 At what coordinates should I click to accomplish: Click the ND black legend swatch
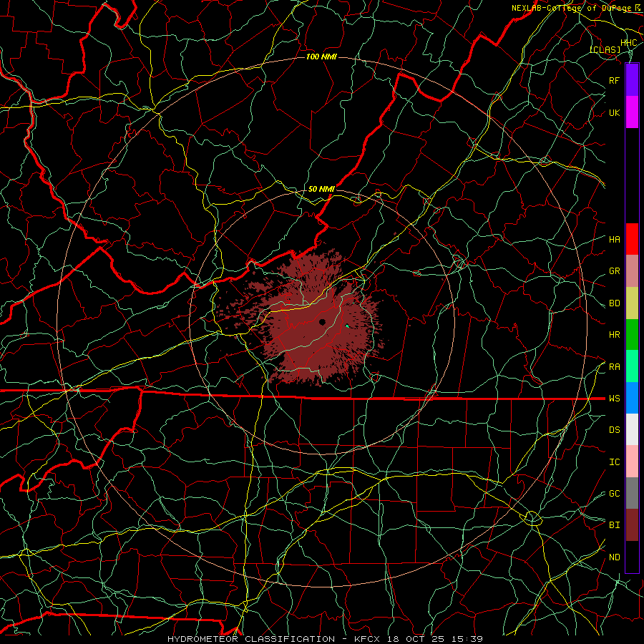pos(632,557)
